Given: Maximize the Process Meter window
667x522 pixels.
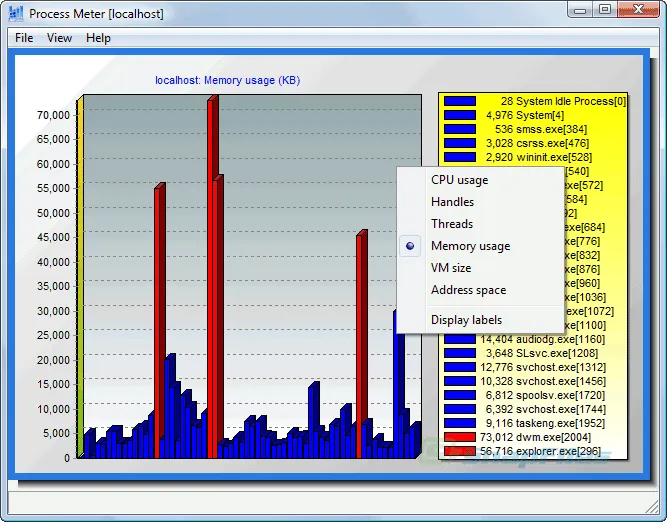Looking at the screenshot, I should [x=604, y=9].
